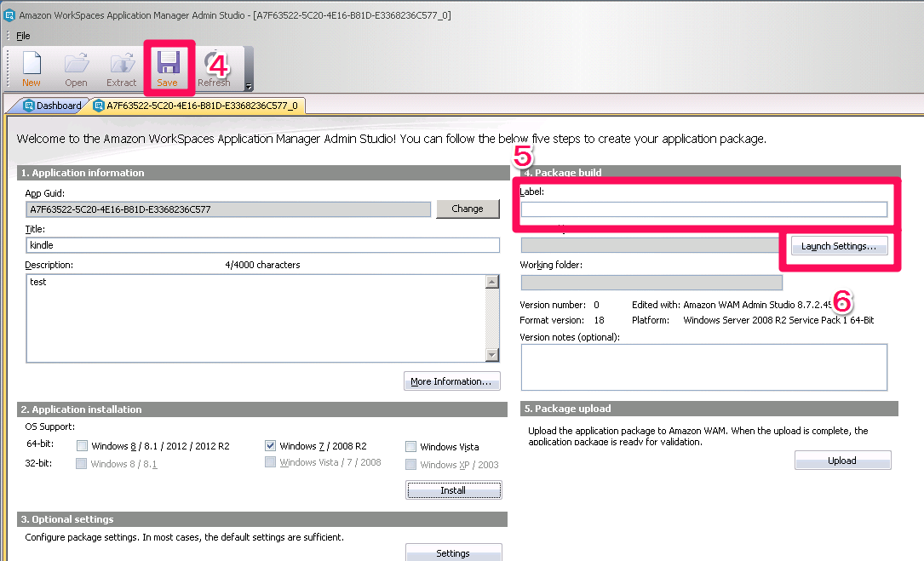
Task: Click inside the Description text area
Action: 255,318
